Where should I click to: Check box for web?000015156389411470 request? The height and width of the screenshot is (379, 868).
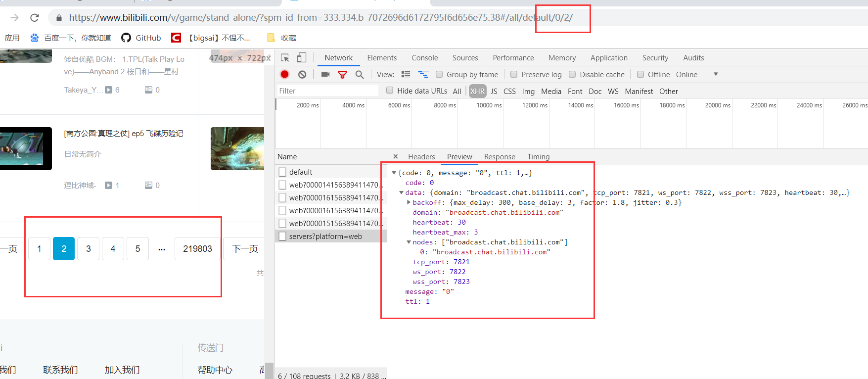click(282, 223)
